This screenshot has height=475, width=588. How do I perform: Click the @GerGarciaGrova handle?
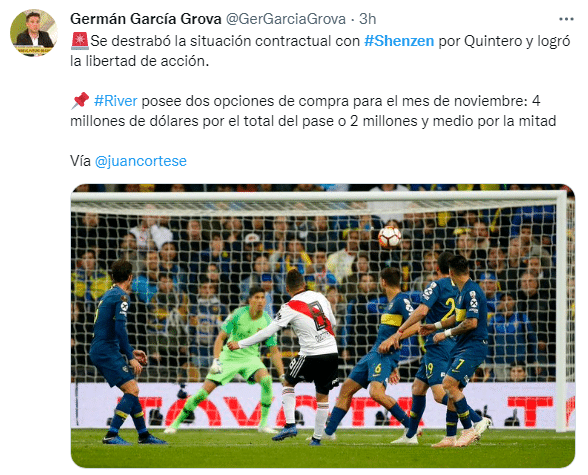point(286,19)
